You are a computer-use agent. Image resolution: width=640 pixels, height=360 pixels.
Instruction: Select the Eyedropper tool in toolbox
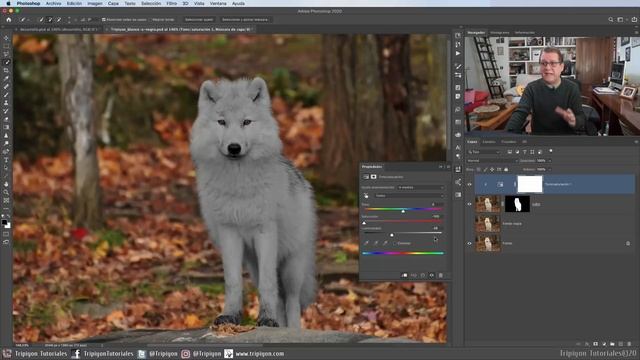point(6,79)
